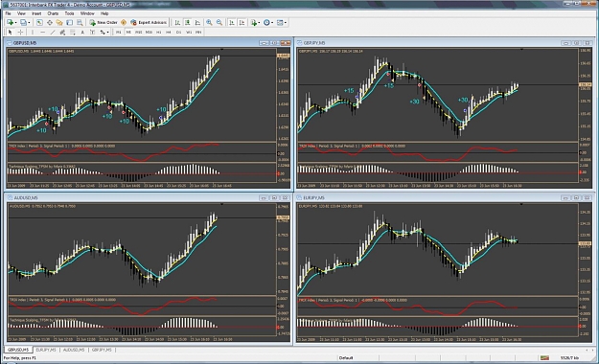The width and height of the screenshot is (599, 364).
Task: Open the Templates icon
Action: [280, 23]
